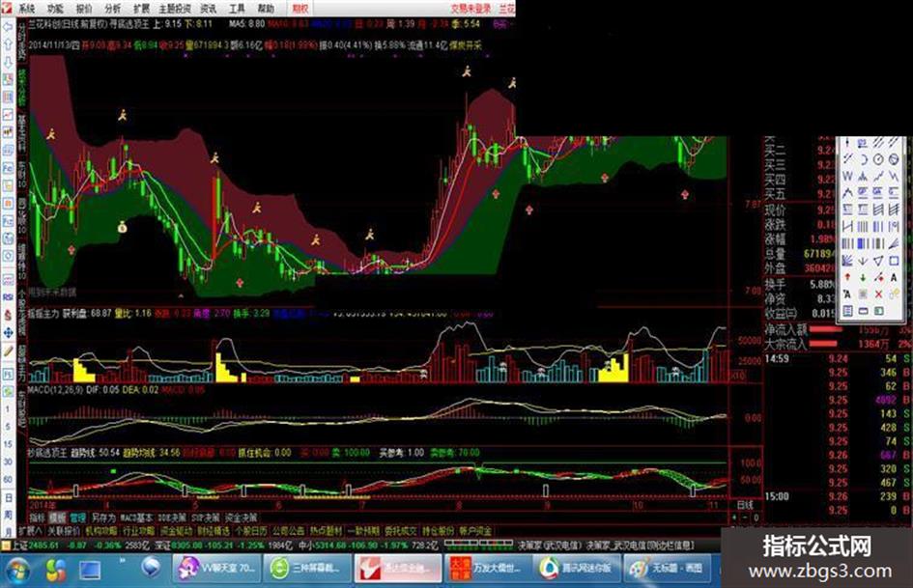Select the vertical line segment tool
This screenshot has width=913, height=588.
click(x=847, y=143)
